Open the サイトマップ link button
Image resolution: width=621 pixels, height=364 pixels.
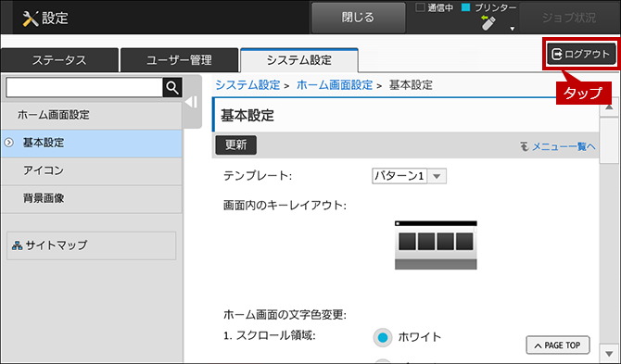[91, 245]
